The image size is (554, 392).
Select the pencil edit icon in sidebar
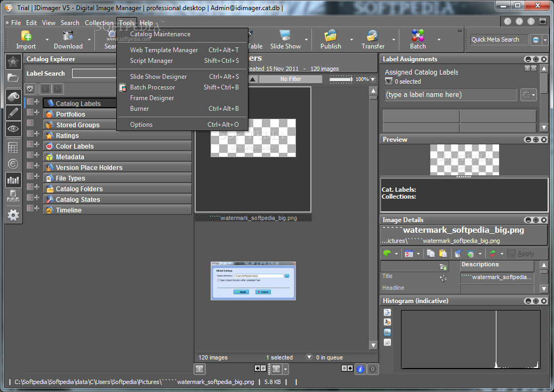point(13,113)
